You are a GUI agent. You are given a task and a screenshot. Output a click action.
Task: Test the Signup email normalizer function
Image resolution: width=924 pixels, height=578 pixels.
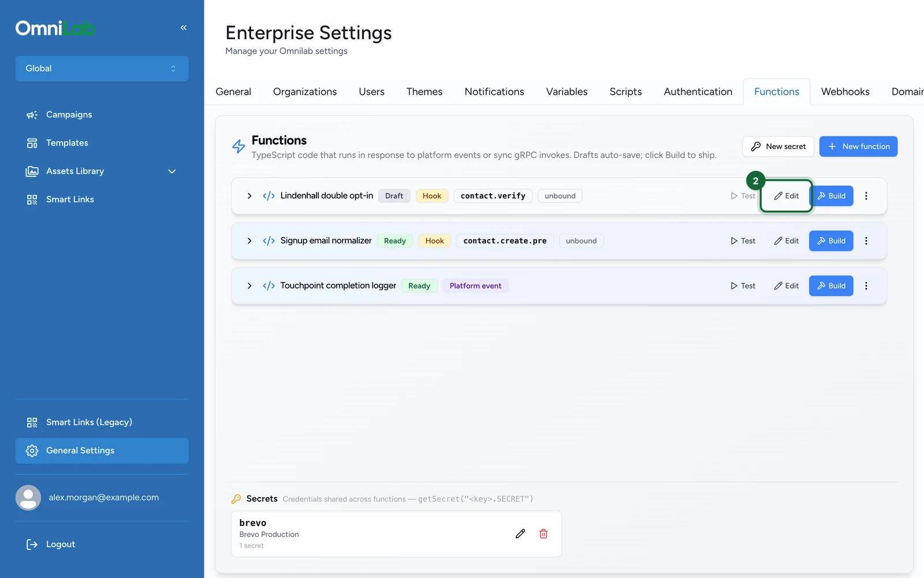[x=743, y=241]
